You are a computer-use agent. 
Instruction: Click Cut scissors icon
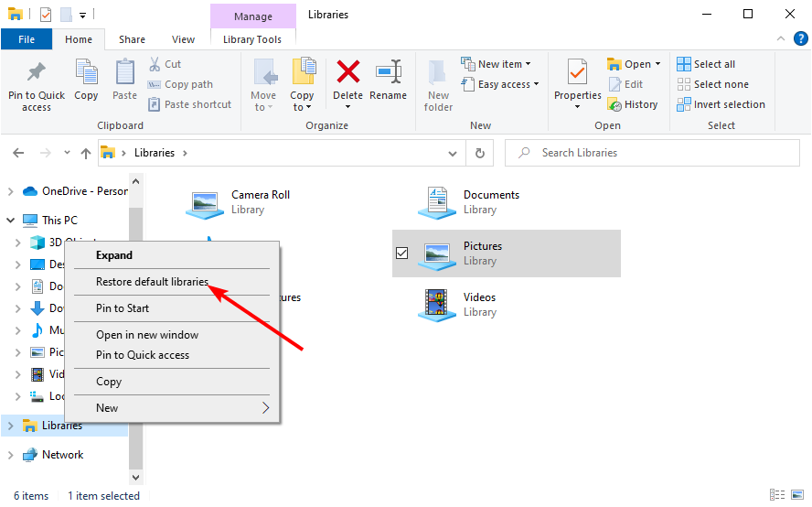point(155,64)
